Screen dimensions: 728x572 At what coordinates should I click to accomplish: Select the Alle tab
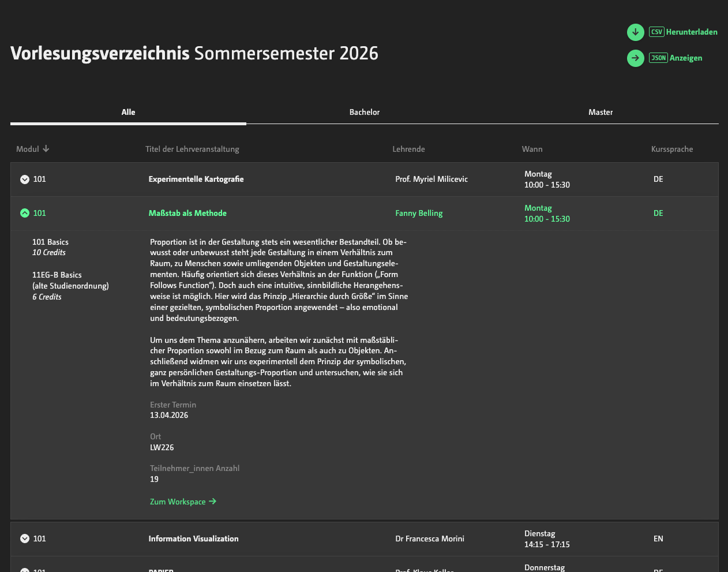[x=128, y=112]
